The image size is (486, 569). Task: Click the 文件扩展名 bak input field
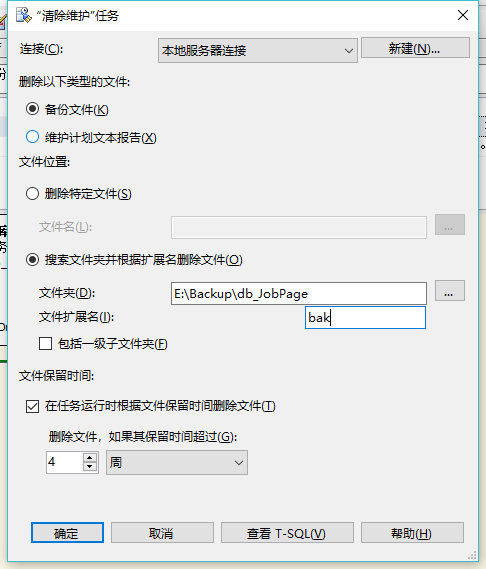point(365,318)
